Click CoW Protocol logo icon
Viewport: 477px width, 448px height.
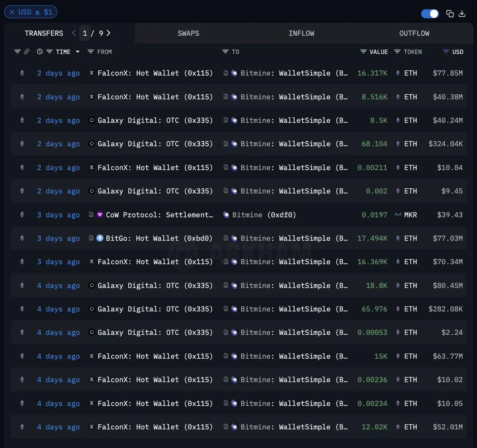[x=100, y=215]
